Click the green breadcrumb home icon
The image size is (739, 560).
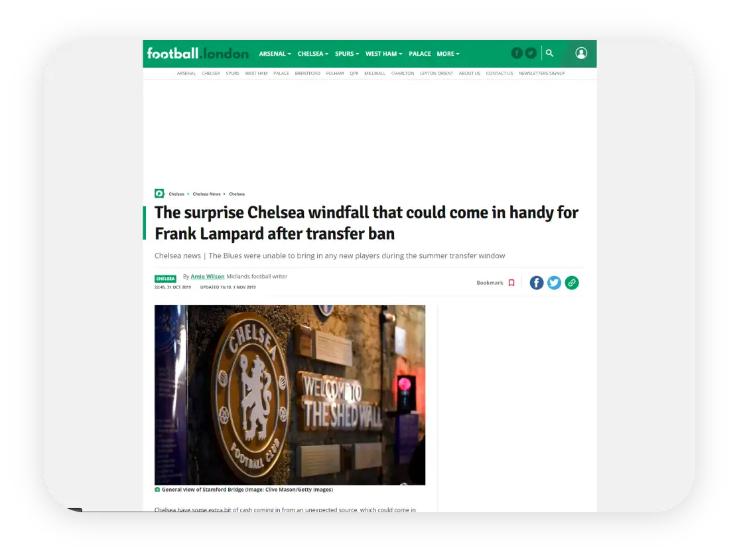[x=159, y=194]
